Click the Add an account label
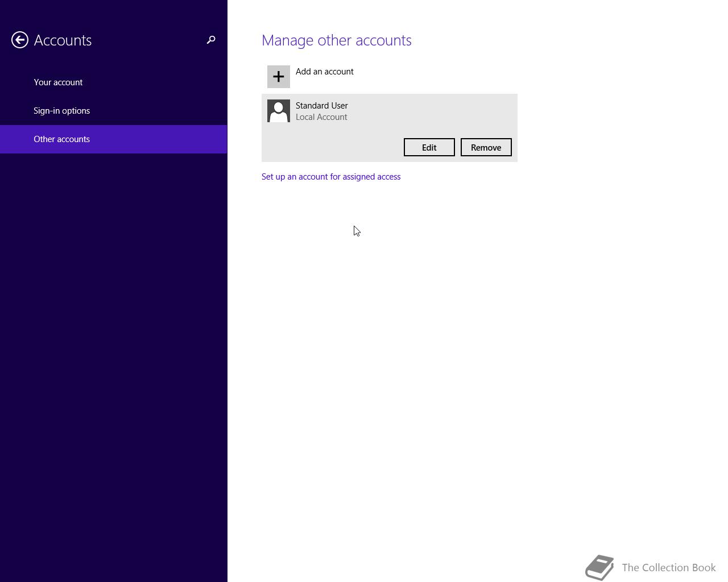The width and height of the screenshot is (728, 582). tap(325, 72)
